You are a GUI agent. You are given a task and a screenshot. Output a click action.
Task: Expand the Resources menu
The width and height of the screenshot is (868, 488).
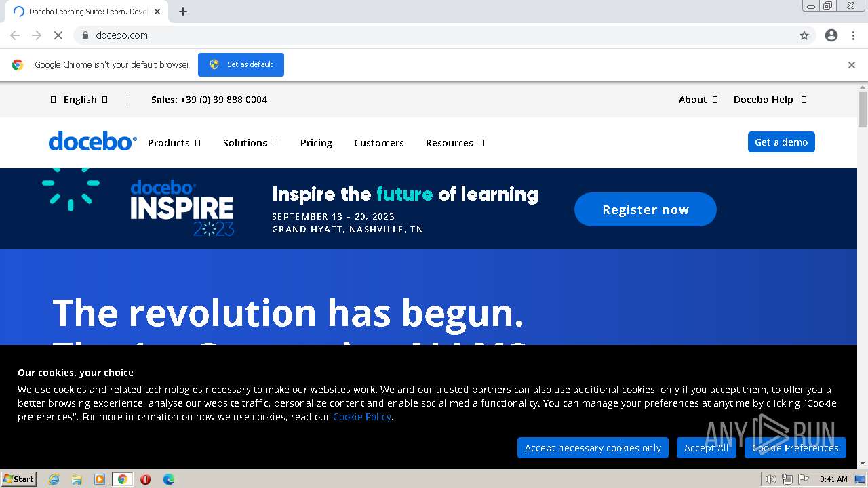click(x=454, y=143)
